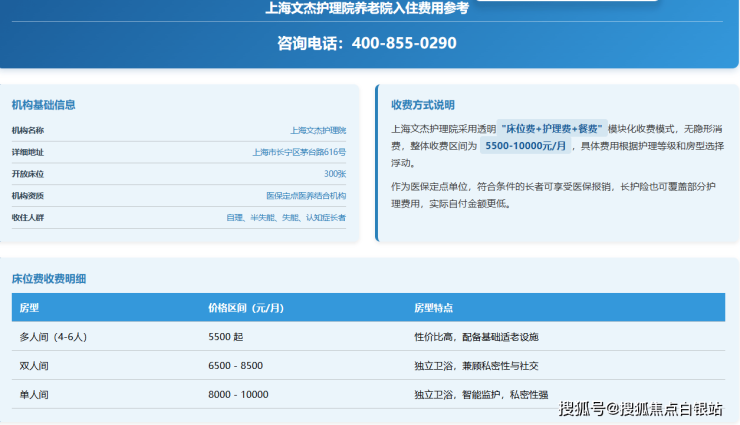Click the 床位费收费明细 table heading

(x=49, y=279)
